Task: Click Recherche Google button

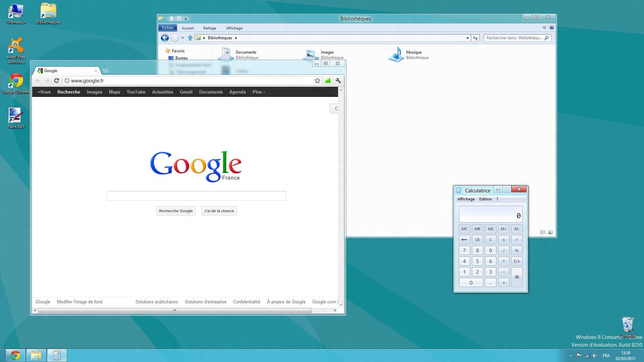Action: tap(176, 211)
